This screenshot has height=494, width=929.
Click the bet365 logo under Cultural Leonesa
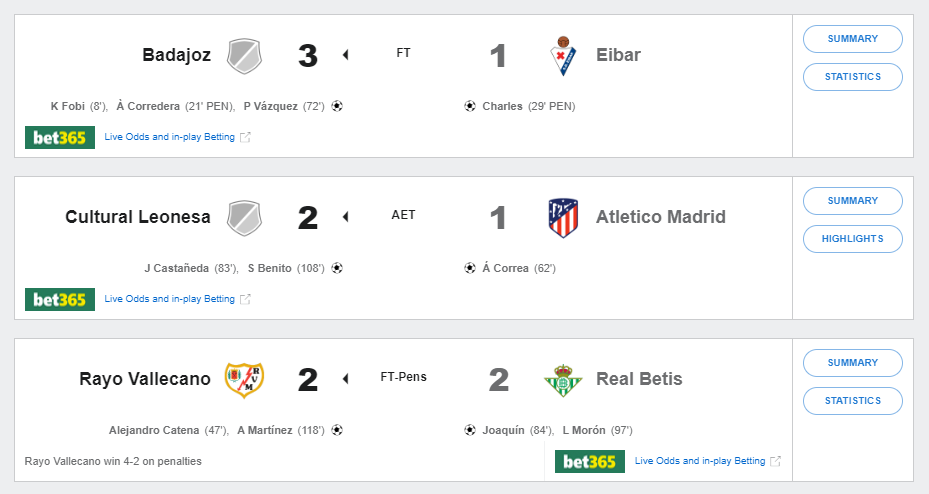(60, 299)
